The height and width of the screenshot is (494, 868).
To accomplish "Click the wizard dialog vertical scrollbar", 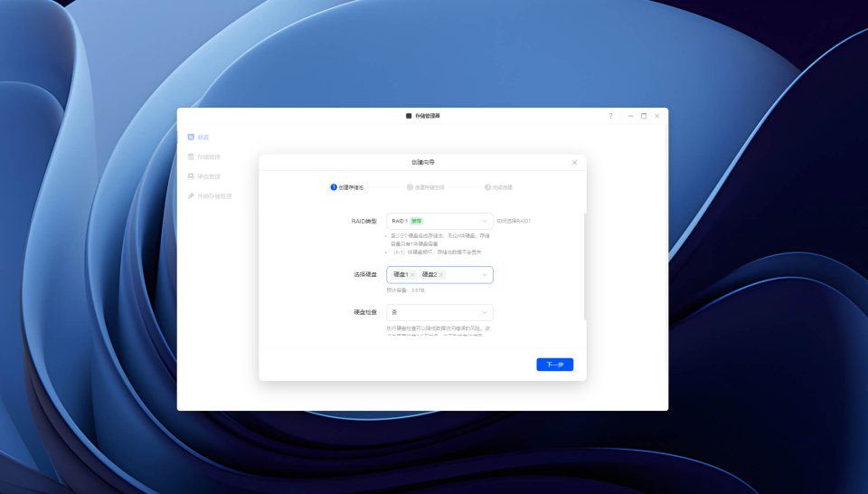I will (585, 267).
